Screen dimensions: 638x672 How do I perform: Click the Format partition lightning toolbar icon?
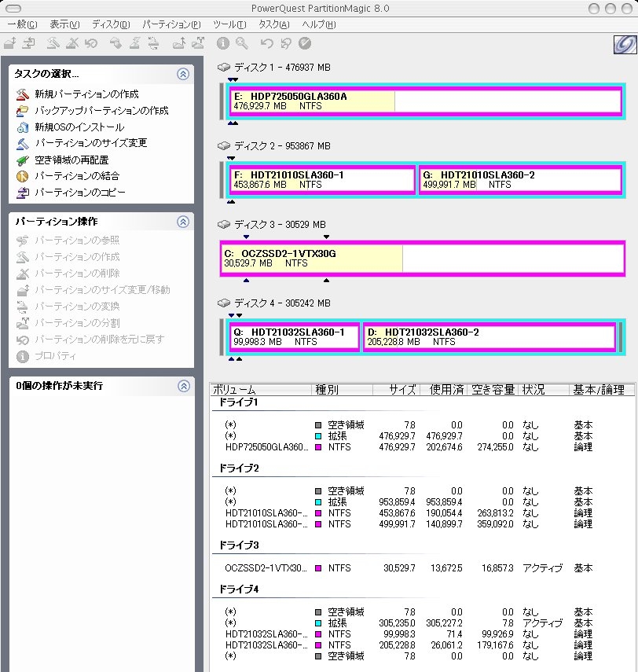click(134, 43)
